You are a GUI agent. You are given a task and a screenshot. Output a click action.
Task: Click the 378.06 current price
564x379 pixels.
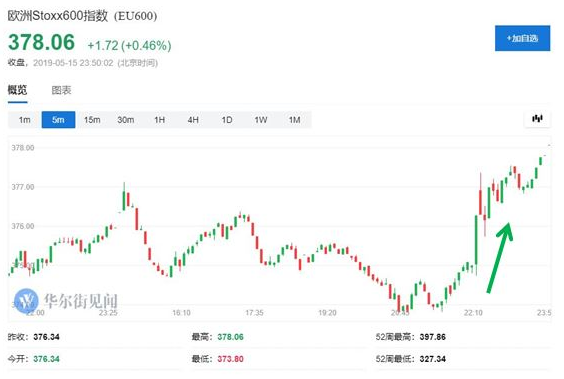(x=41, y=42)
